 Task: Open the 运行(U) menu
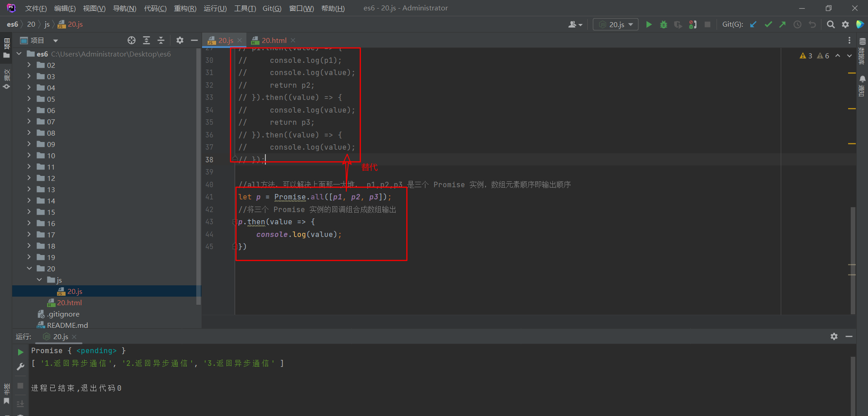point(215,8)
